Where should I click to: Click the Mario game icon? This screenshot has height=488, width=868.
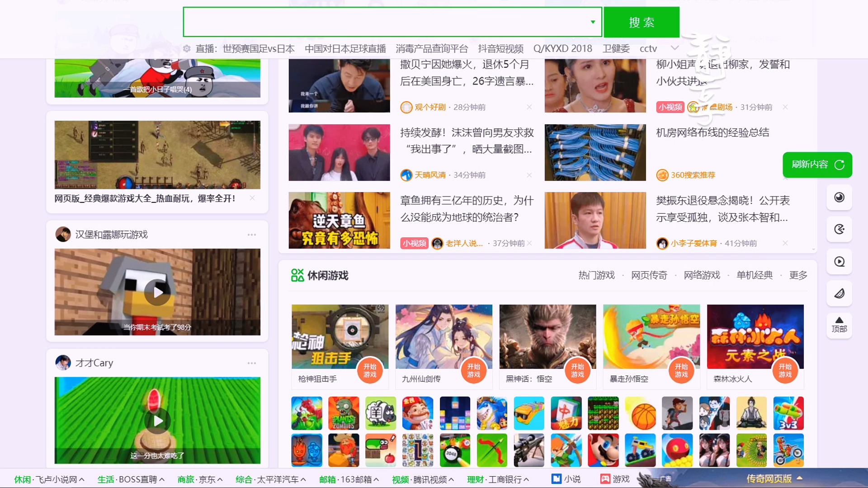603,450
